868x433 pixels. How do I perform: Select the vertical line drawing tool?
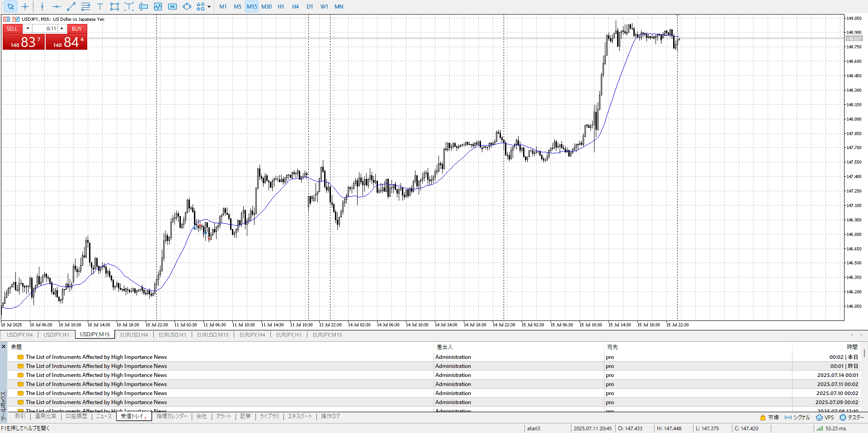(x=42, y=7)
